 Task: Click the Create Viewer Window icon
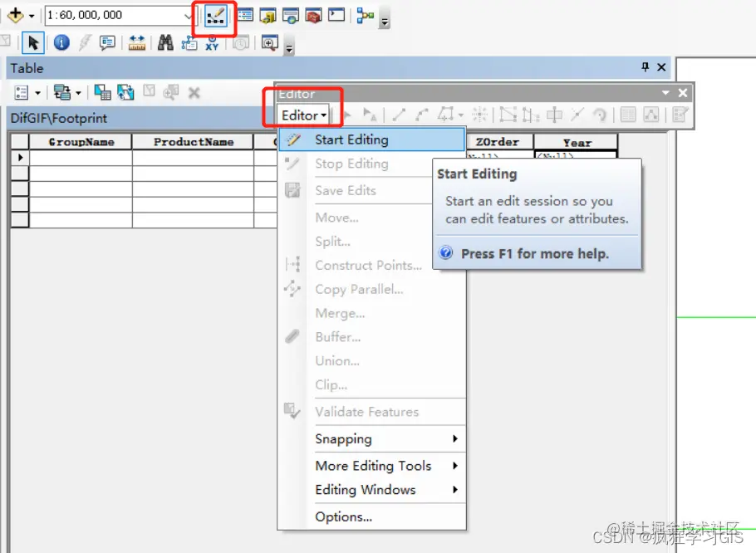pyautogui.click(x=269, y=43)
